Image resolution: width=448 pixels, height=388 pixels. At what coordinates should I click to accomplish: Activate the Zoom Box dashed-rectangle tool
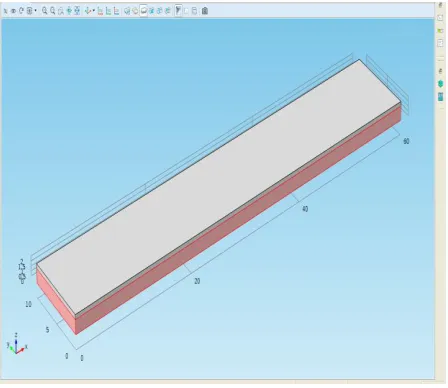click(x=61, y=11)
